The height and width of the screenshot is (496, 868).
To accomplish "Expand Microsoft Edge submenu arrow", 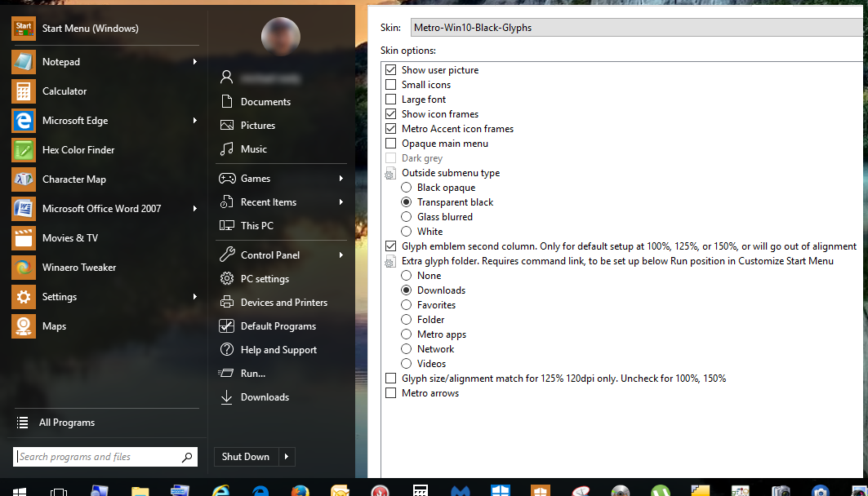I will (195, 121).
